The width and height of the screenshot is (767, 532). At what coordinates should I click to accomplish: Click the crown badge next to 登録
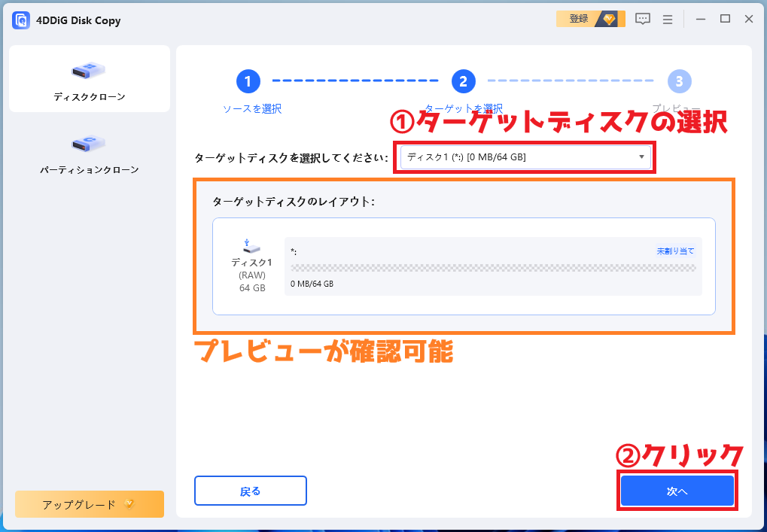tap(608, 18)
